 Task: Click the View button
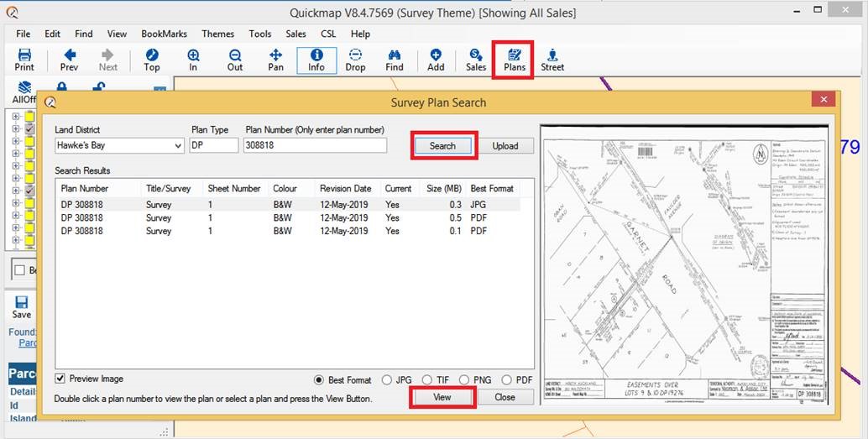point(442,397)
